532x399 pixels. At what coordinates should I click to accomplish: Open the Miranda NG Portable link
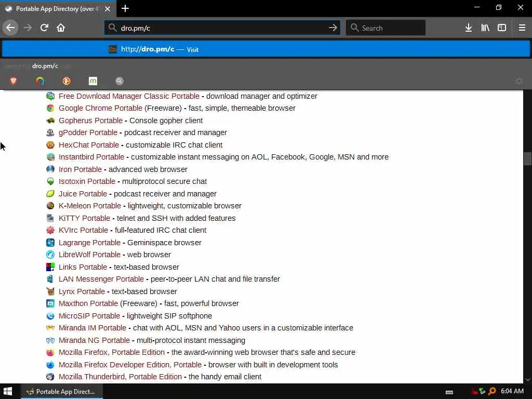[94, 340]
